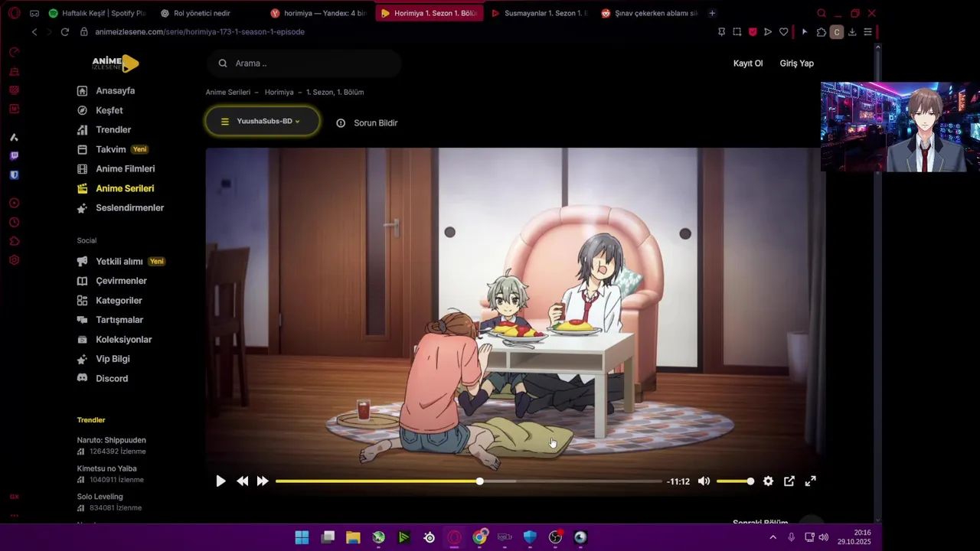This screenshot has width=980, height=551.
Task: Switch to the Rol yönetici nedir tab
Action: [201, 13]
